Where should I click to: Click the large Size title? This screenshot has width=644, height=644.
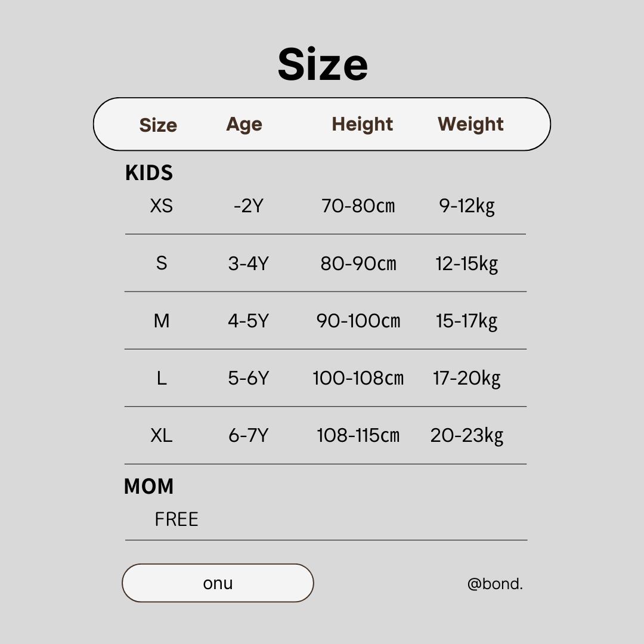[323, 64]
